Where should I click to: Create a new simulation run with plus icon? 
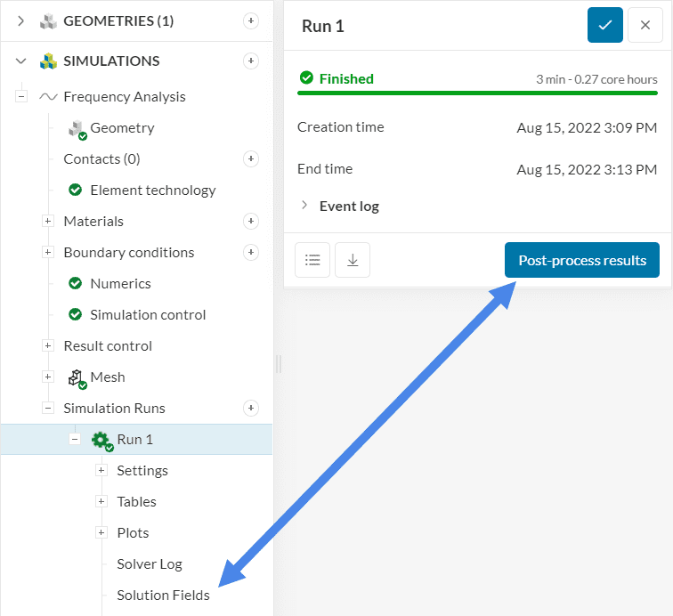pos(251,409)
